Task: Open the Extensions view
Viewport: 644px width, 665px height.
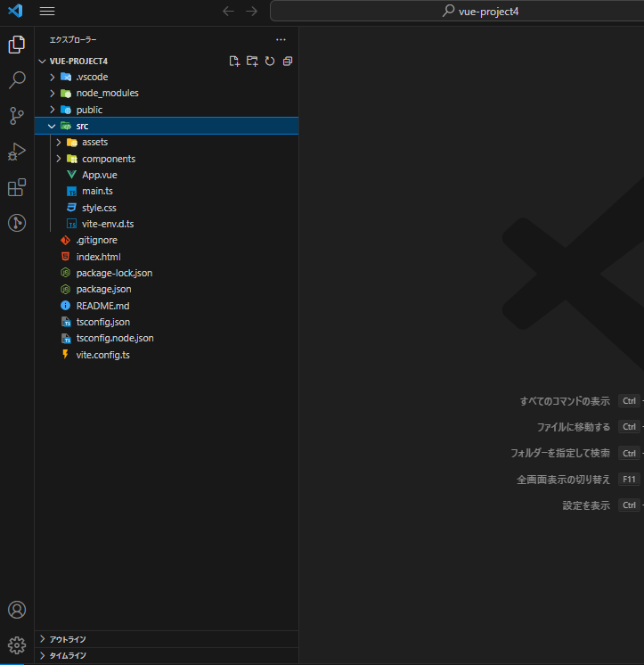Action: point(17,187)
